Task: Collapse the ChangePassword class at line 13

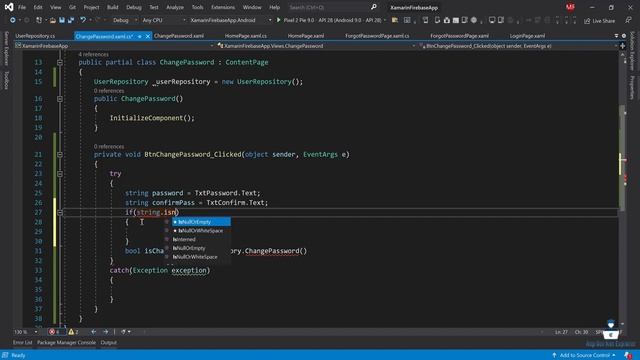Action: [60, 62]
